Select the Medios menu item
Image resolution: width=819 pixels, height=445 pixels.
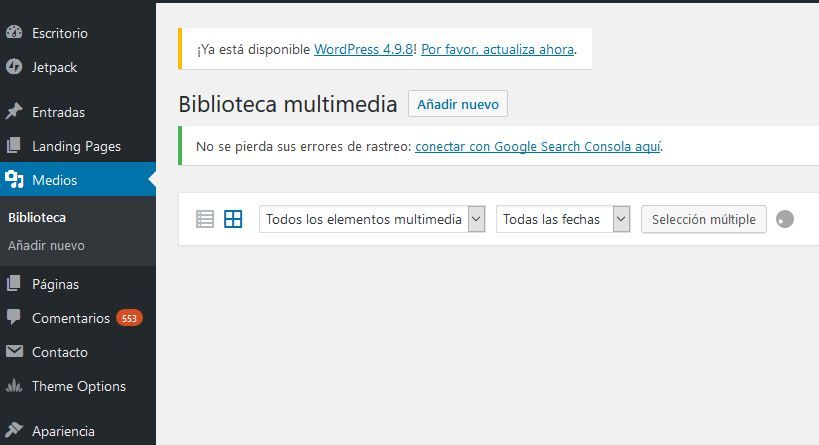point(78,179)
